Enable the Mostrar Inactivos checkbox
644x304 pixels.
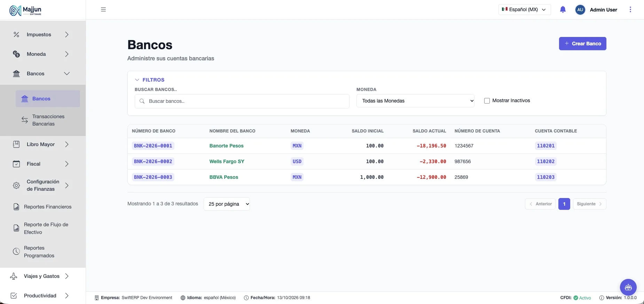[487, 101]
